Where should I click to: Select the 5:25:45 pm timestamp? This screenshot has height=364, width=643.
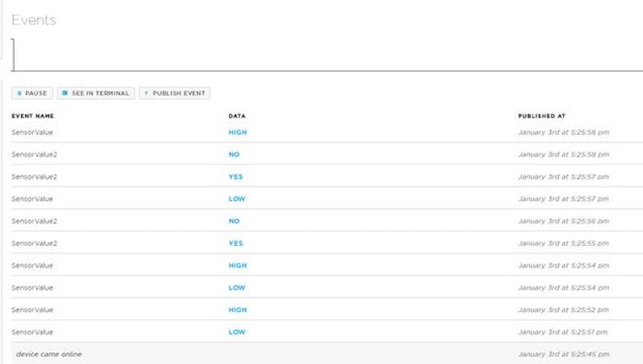click(563, 354)
